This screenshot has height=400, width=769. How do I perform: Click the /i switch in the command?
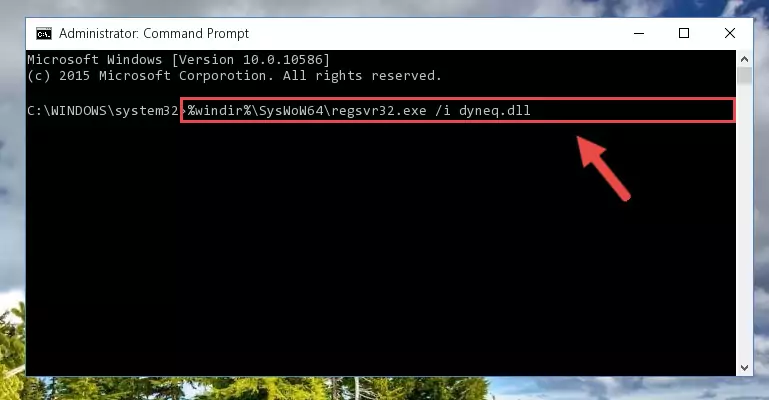442,111
